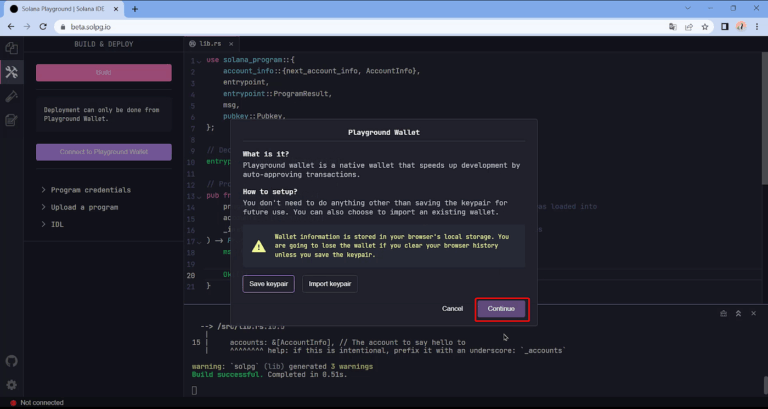Continue in the Playground Wallet dialog
The width and height of the screenshot is (768, 409).
click(x=501, y=309)
